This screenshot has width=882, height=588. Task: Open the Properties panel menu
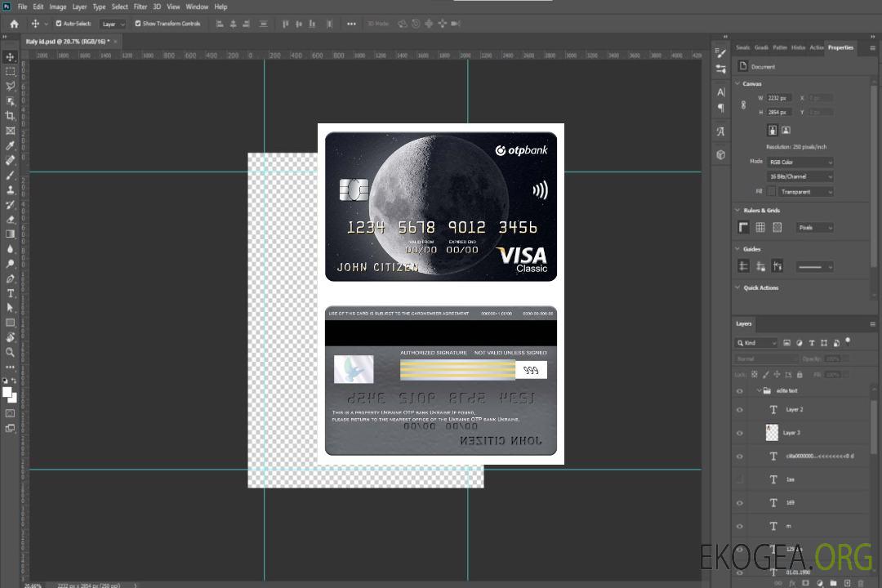click(872, 48)
